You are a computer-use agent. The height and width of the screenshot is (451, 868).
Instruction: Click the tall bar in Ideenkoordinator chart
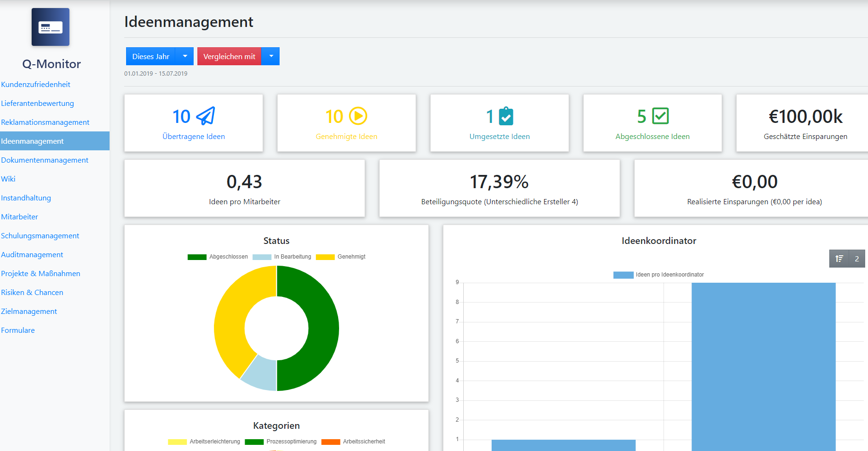click(x=764, y=366)
